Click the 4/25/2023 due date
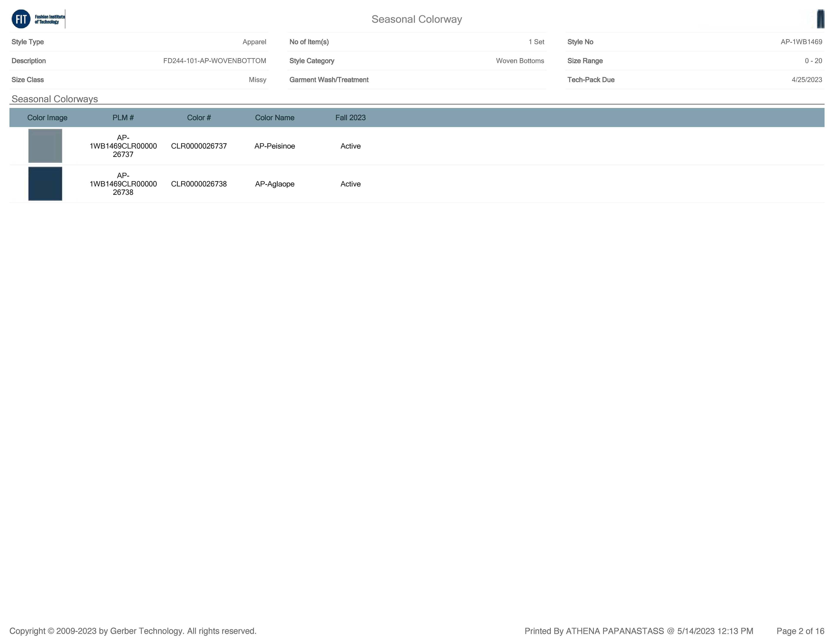The image size is (834, 644). 806,79
